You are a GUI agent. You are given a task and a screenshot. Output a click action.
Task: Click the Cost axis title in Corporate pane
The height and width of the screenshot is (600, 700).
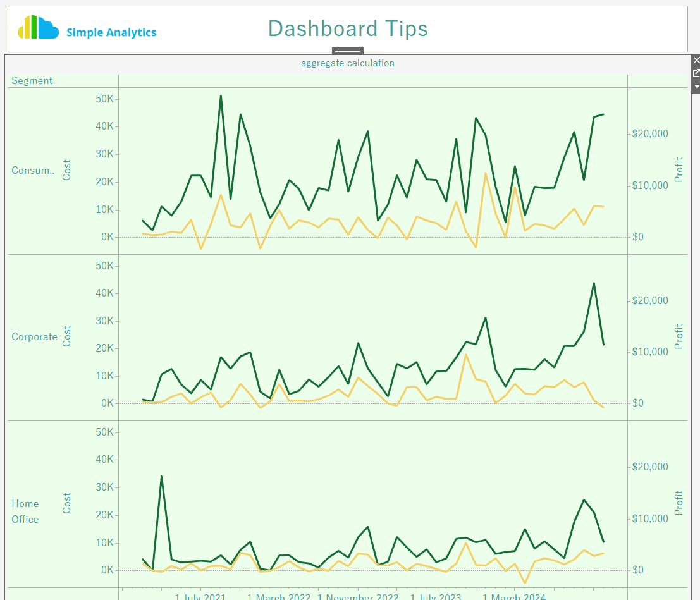66,336
